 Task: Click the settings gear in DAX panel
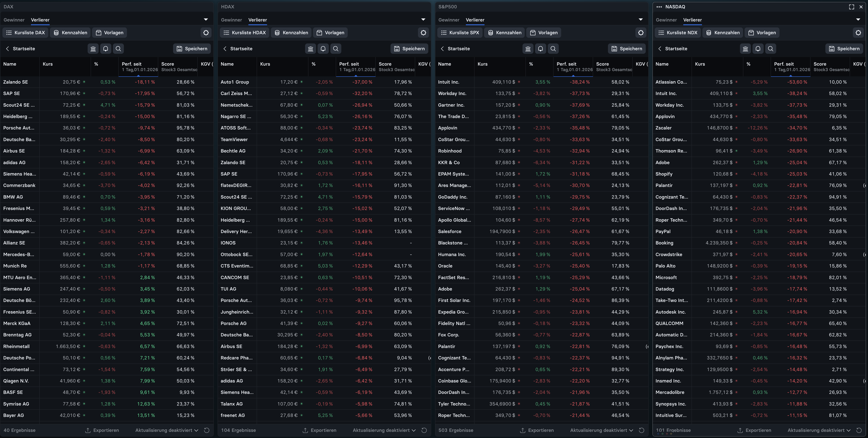click(x=206, y=33)
